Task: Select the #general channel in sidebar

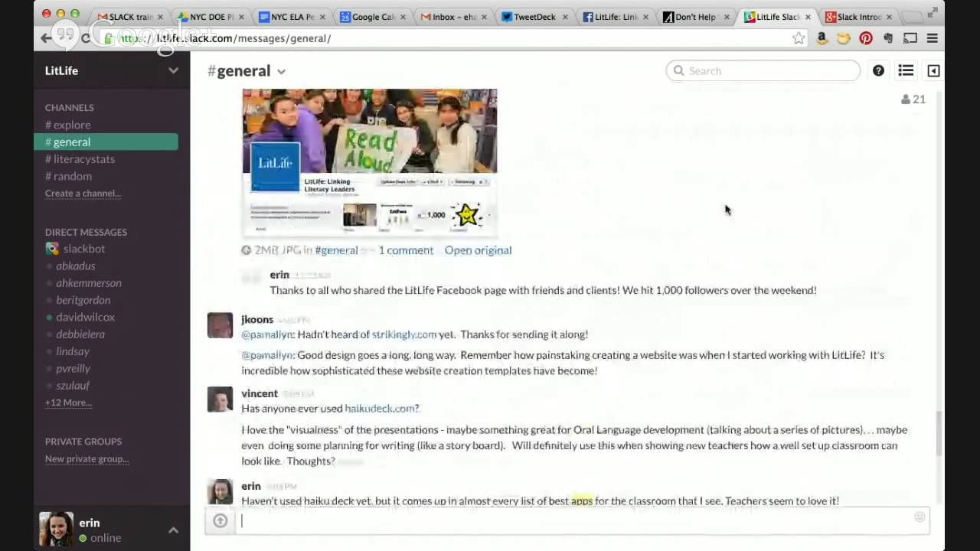Action: tap(106, 142)
